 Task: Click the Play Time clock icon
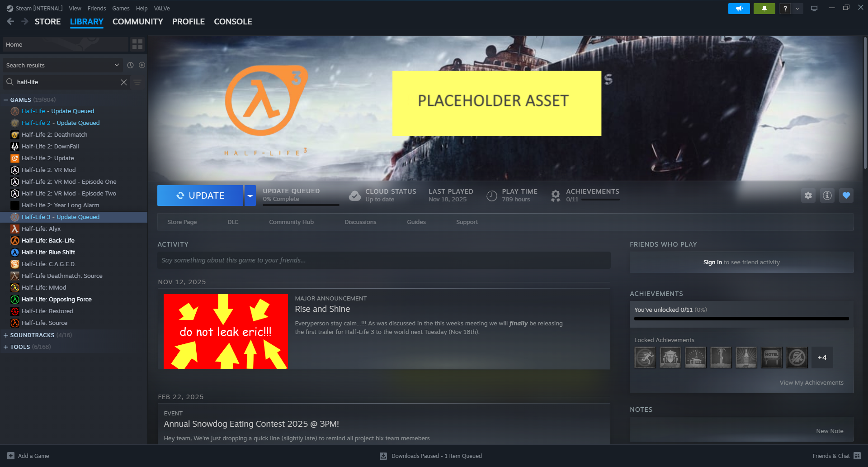491,195
